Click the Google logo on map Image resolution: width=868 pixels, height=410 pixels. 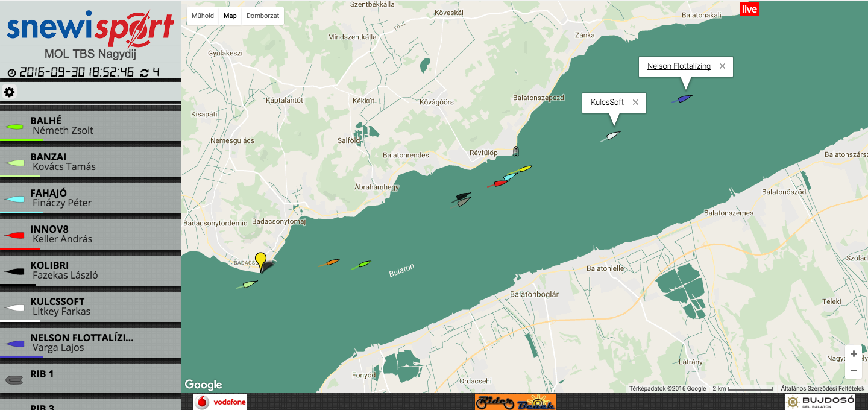[203, 385]
